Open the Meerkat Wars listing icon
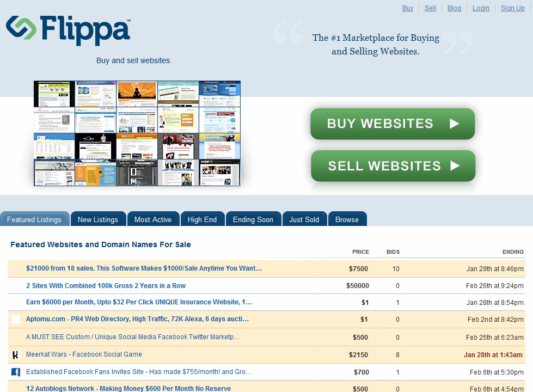The image size is (533, 392). pyautogui.click(x=16, y=355)
